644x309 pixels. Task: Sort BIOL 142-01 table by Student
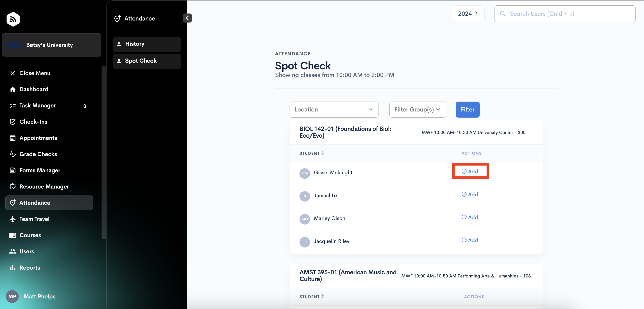[312, 153]
